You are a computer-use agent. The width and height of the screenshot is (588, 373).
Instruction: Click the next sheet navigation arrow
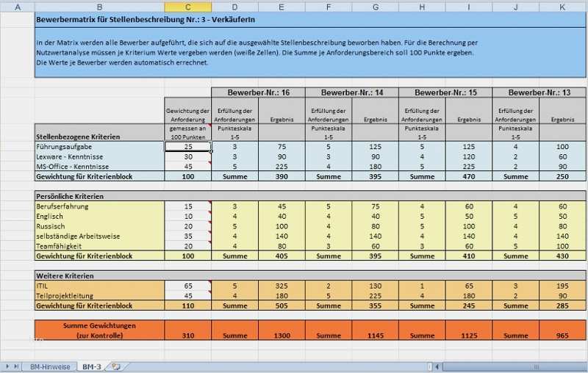pyautogui.click(x=9, y=366)
